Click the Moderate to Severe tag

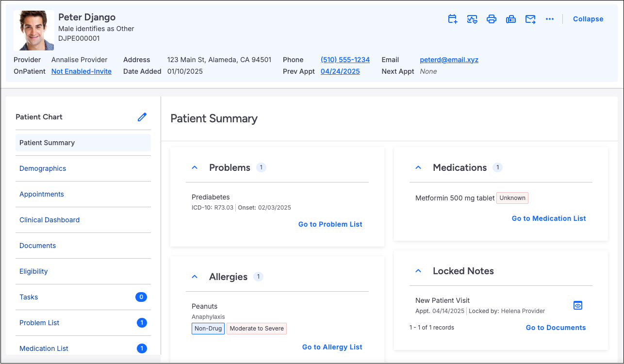coord(257,329)
